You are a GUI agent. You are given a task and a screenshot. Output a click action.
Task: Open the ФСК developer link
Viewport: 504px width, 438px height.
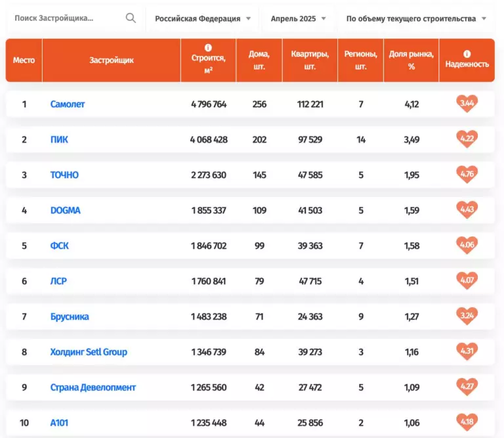pos(60,246)
